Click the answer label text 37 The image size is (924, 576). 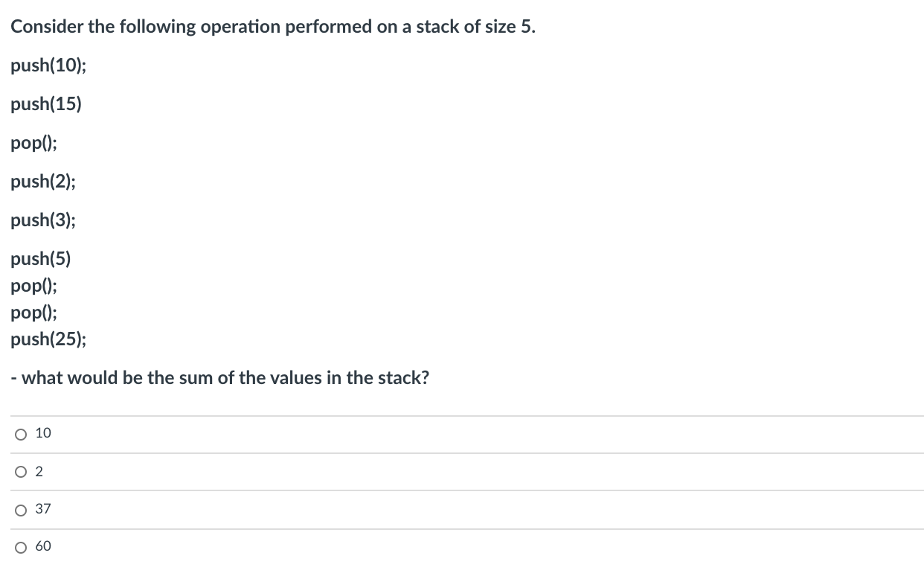43,509
